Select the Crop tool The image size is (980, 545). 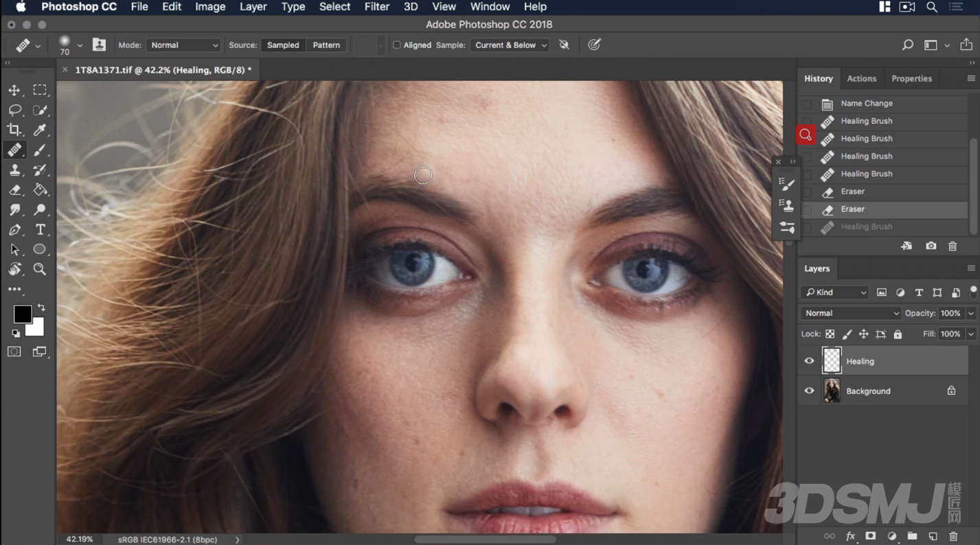[14, 130]
